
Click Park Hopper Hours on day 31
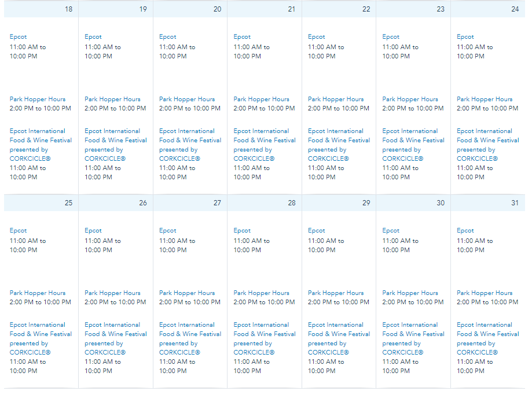pos(485,293)
